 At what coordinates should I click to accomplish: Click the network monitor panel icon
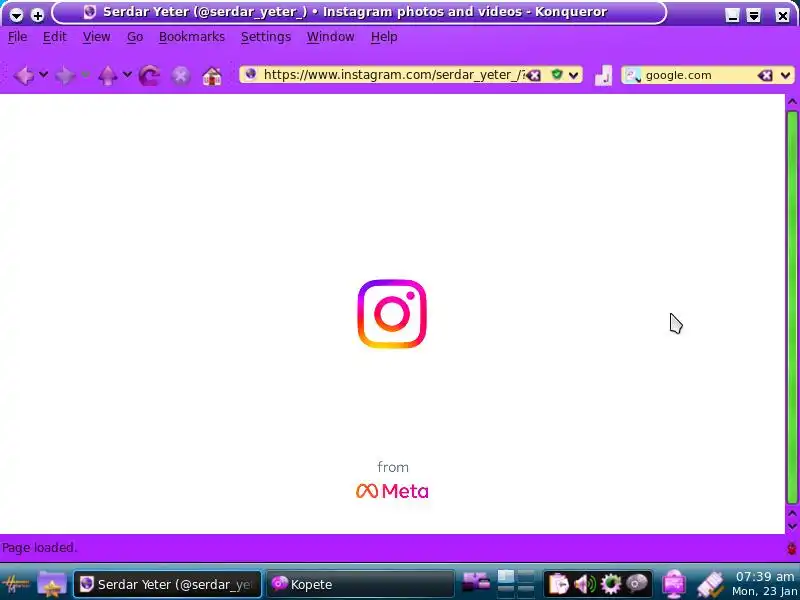point(674,584)
